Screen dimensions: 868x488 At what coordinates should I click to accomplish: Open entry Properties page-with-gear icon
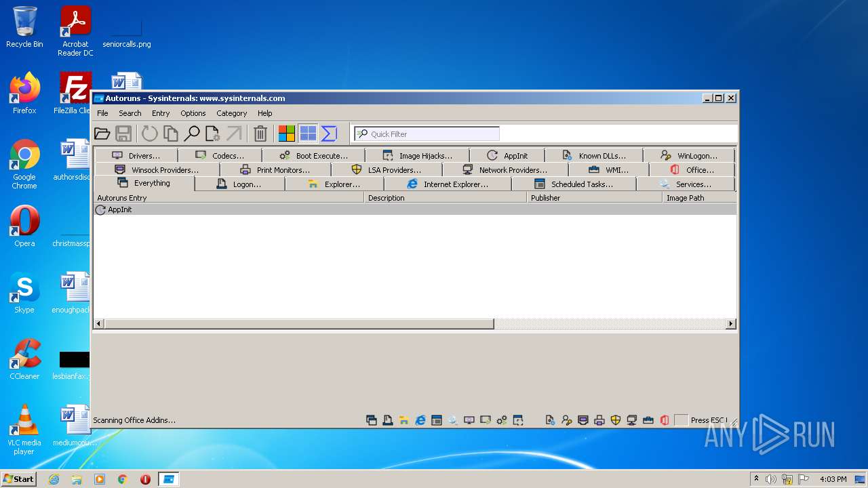click(213, 134)
